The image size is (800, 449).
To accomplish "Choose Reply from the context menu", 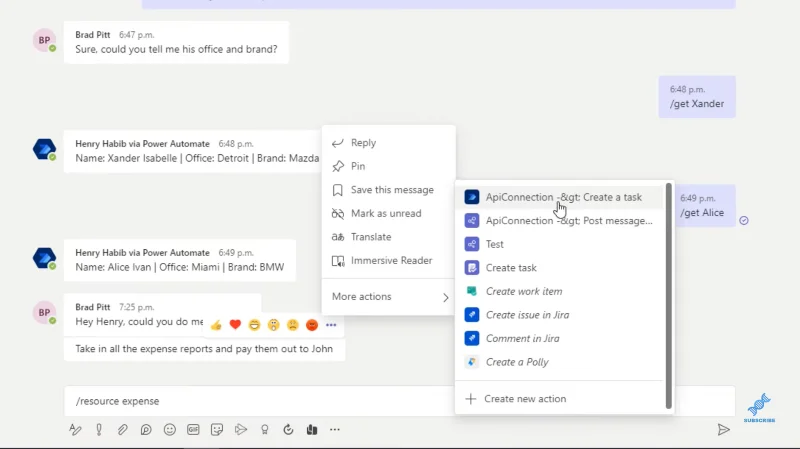I will [388, 143].
